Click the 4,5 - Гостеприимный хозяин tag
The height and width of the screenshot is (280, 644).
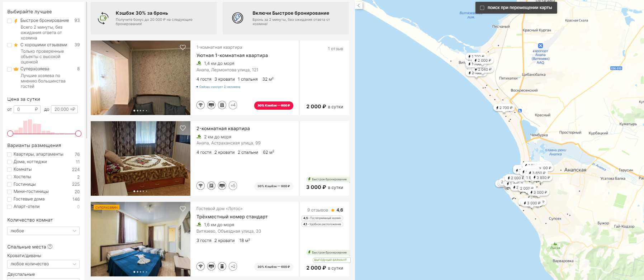[322, 218]
